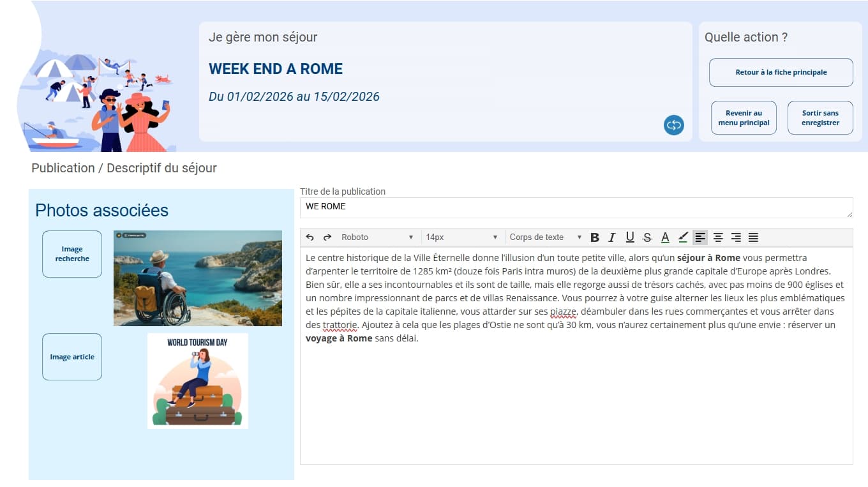868x487 pixels.
Task: Click the 'Je gère mon séjour' label
Action: [x=263, y=37]
